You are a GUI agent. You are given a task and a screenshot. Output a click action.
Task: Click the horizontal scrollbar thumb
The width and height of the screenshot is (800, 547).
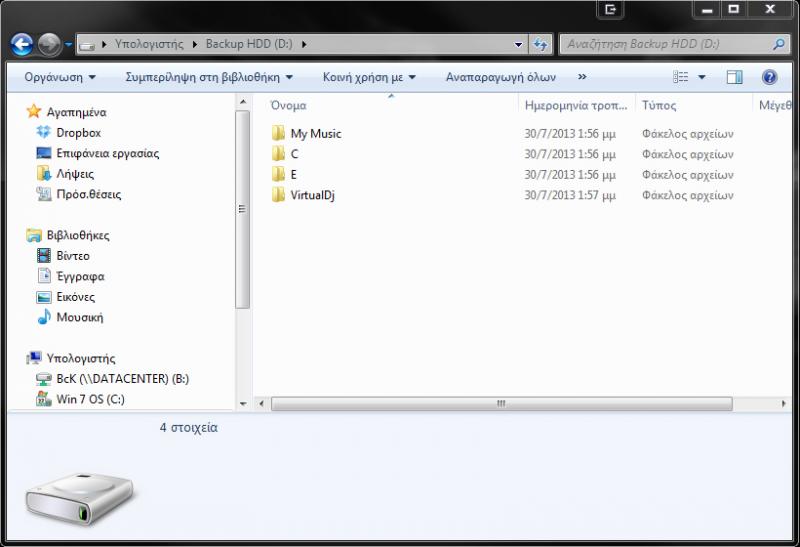coord(502,404)
